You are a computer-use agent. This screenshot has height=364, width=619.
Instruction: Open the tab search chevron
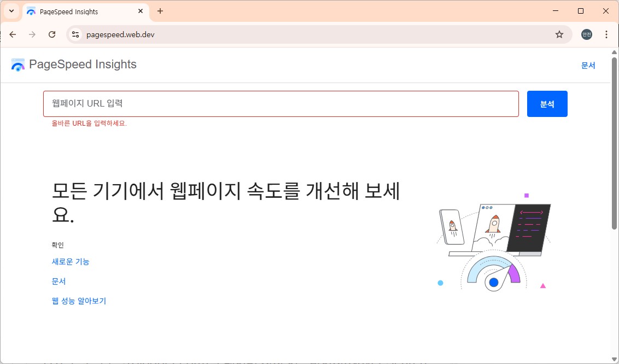11,11
